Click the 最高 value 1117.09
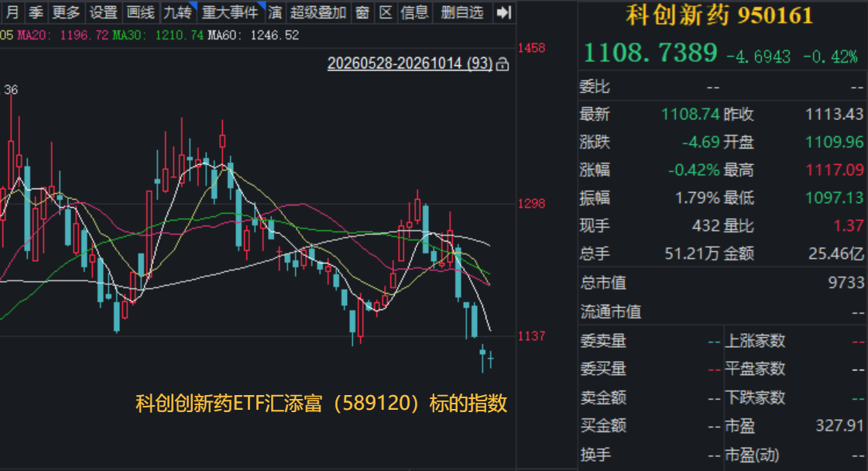868x471 pixels. click(x=834, y=170)
